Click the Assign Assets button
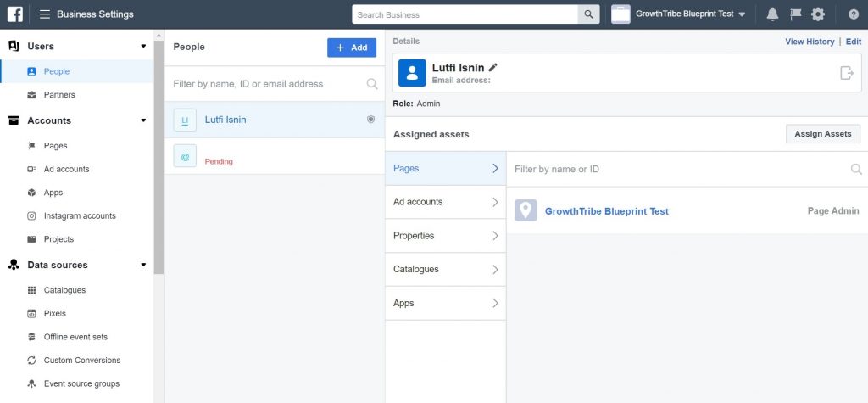868x403 pixels. (823, 133)
